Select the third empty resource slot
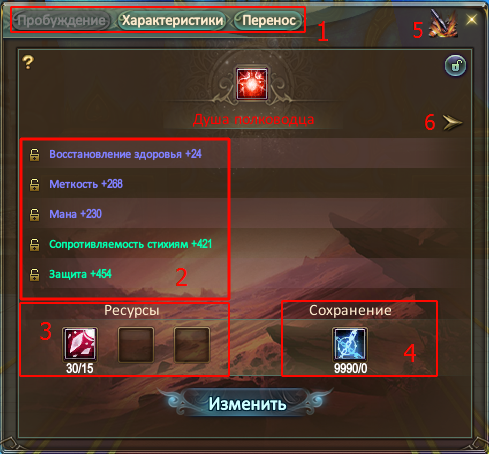The height and width of the screenshot is (454, 489). (192, 345)
